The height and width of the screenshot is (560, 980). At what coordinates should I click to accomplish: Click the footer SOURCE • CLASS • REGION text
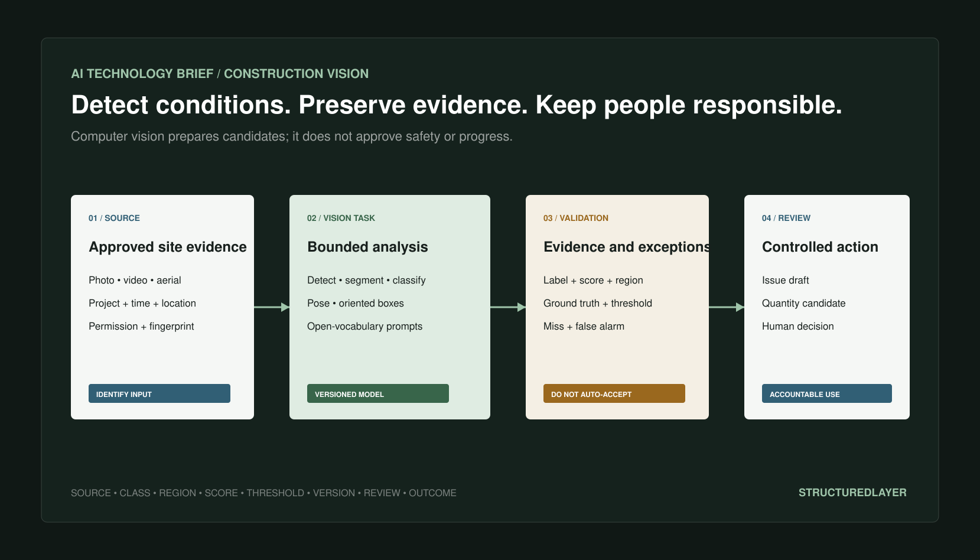click(263, 493)
